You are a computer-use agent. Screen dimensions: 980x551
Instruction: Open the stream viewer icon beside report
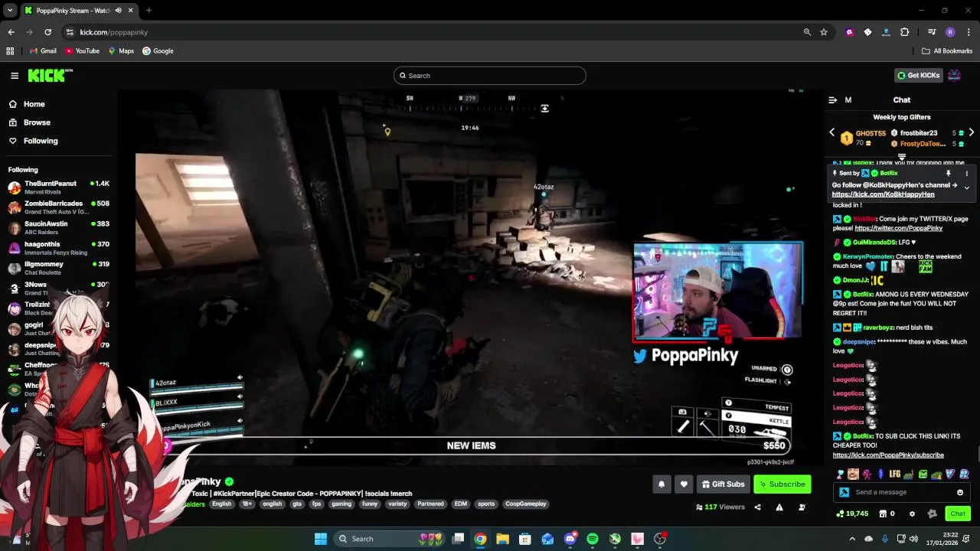click(802, 507)
